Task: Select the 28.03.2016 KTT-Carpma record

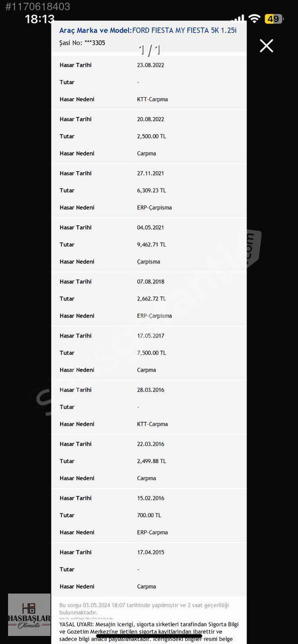Action: tap(149, 407)
